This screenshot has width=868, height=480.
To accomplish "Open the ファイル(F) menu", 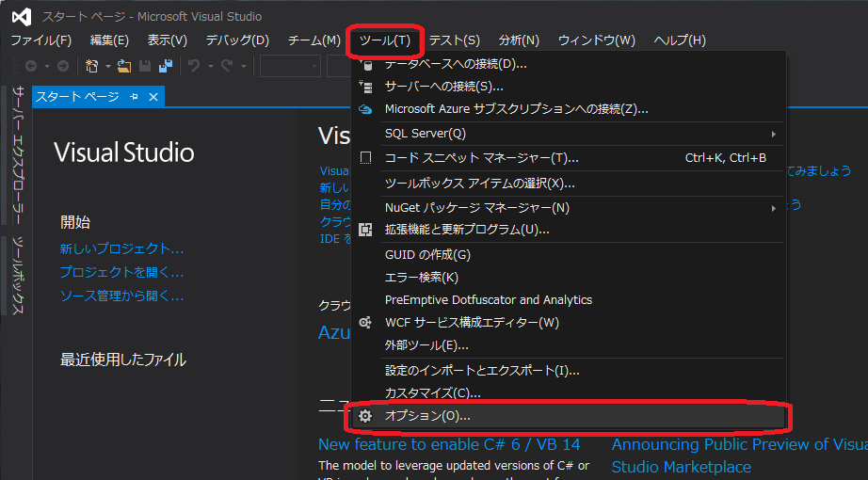I will 41,40.
